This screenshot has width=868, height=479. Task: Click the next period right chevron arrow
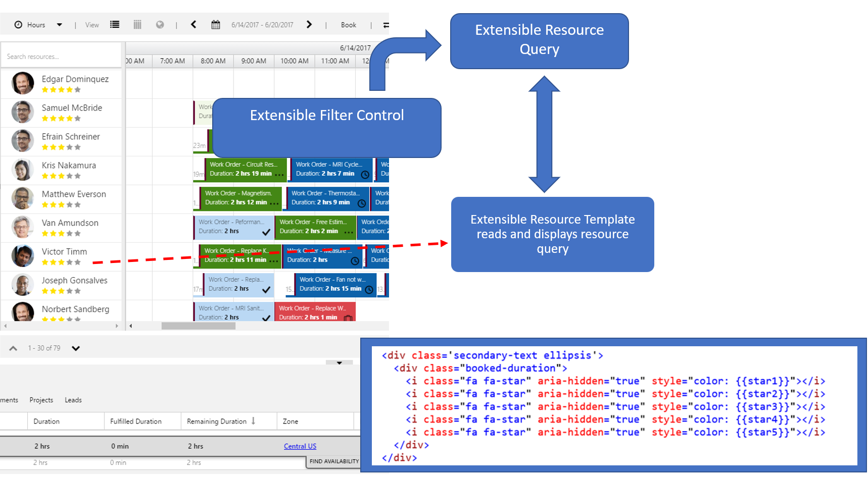[309, 24]
